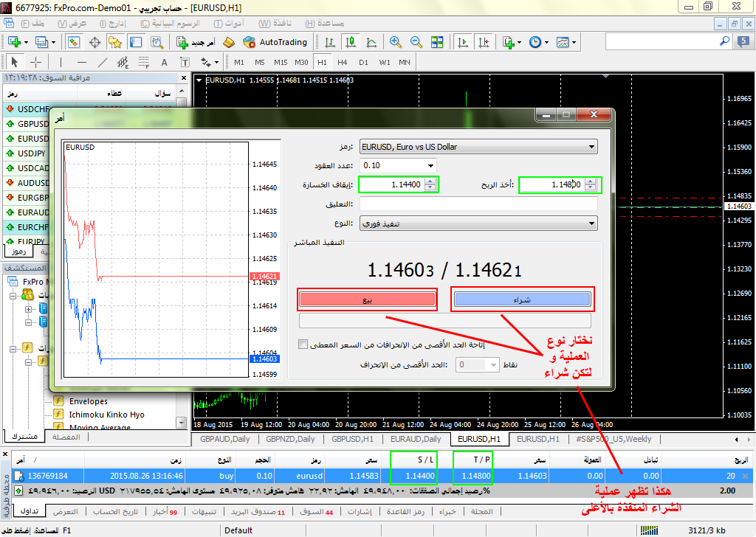Click the New Order toolbar button
The image size is (756, 537).
coord(196,42)
